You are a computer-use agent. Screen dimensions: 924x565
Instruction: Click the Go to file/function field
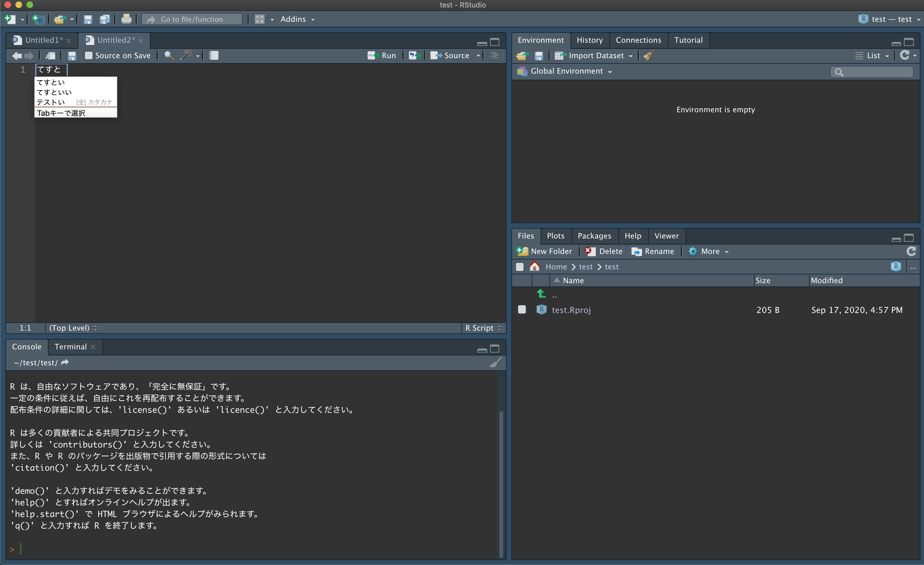192,19
